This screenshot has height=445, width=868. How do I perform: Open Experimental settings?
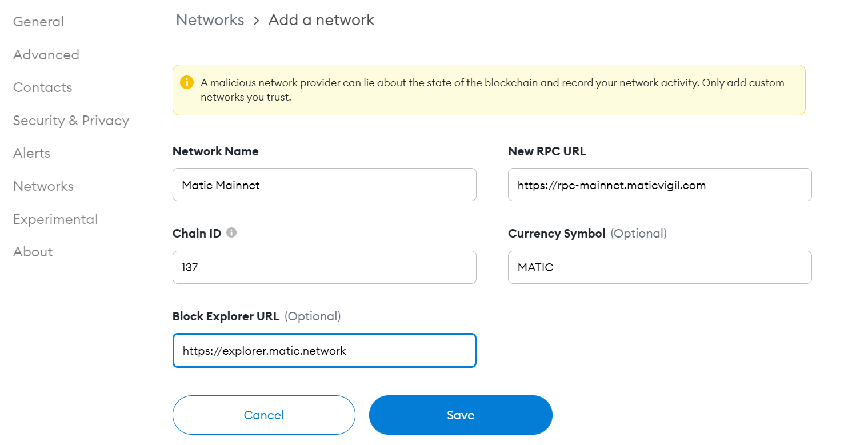[55, 219]
